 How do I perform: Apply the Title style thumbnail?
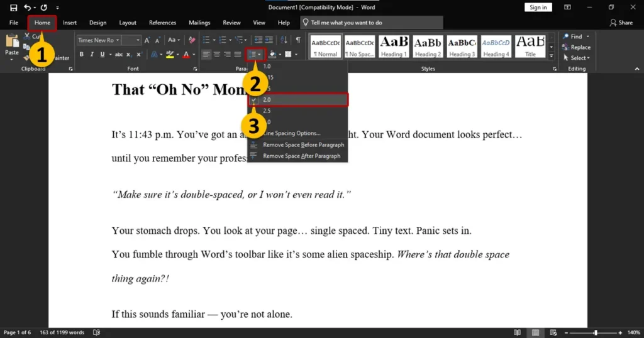(530, 46)
